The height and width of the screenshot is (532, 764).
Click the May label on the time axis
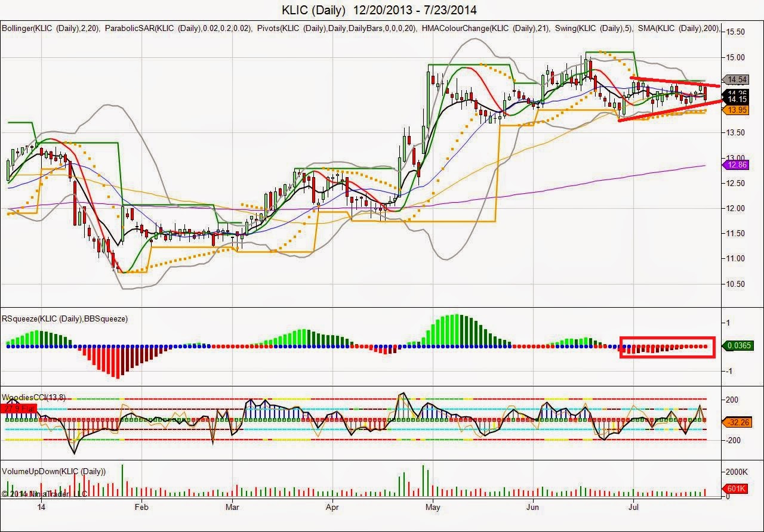[x=433, y=508]
